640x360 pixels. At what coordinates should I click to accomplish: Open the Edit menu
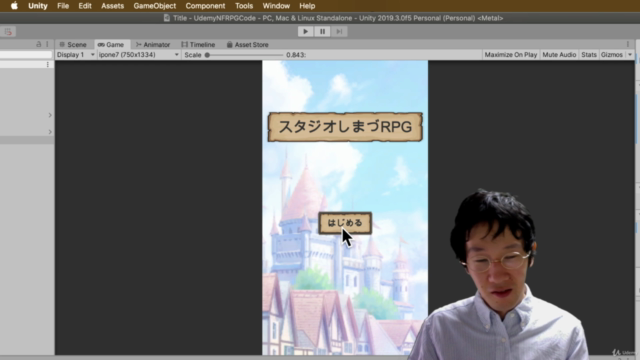[85, 6]
